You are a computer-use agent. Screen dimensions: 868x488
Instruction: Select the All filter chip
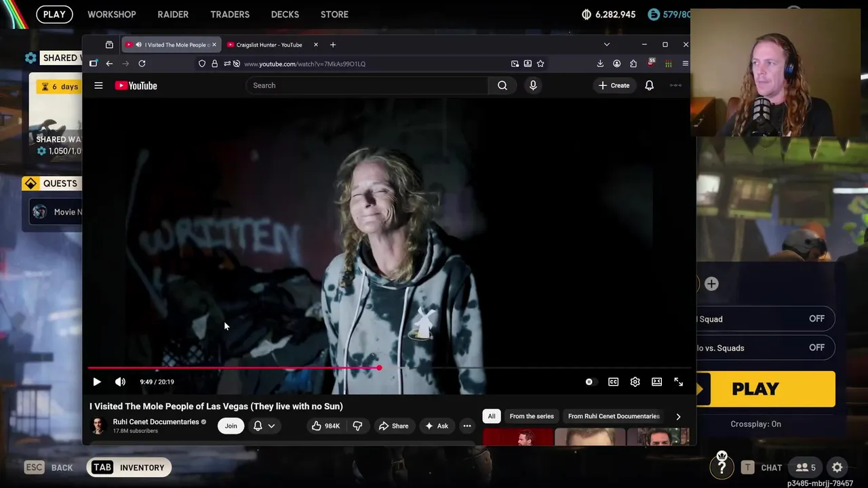[492, 416]
